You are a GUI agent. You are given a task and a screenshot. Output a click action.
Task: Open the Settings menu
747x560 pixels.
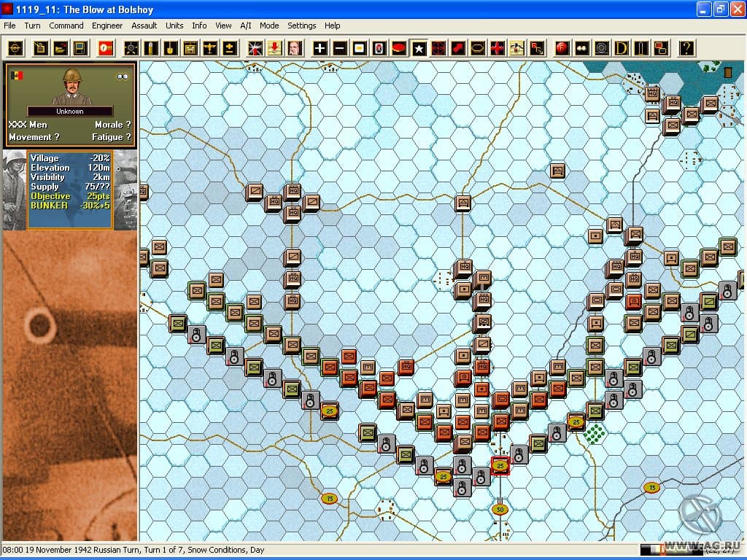pos(301,26)
